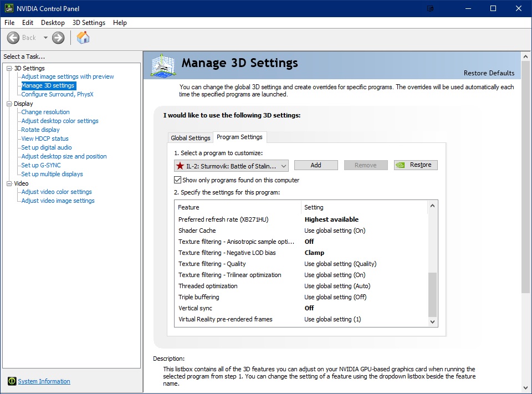Click Highest available refresh rate setting
532x394 pixels.
pos(331,219)
